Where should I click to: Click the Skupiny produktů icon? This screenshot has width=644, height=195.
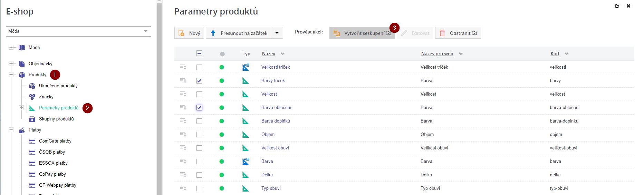click(32, 119)
